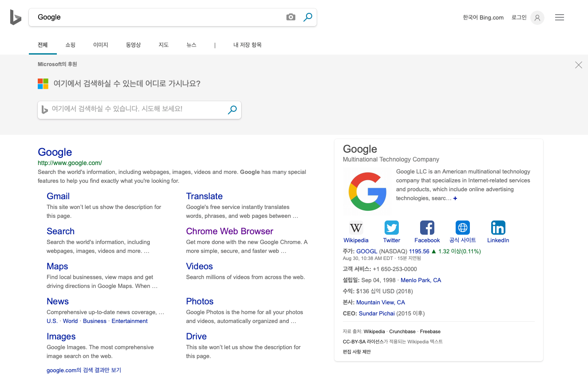Open the Drive sitelink
588x382 pixels.
click(196, 336)
